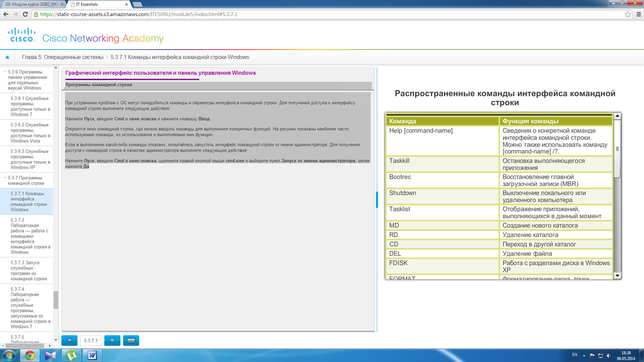
Task: Click the Shutdown command cell
Action: (442, 196)
